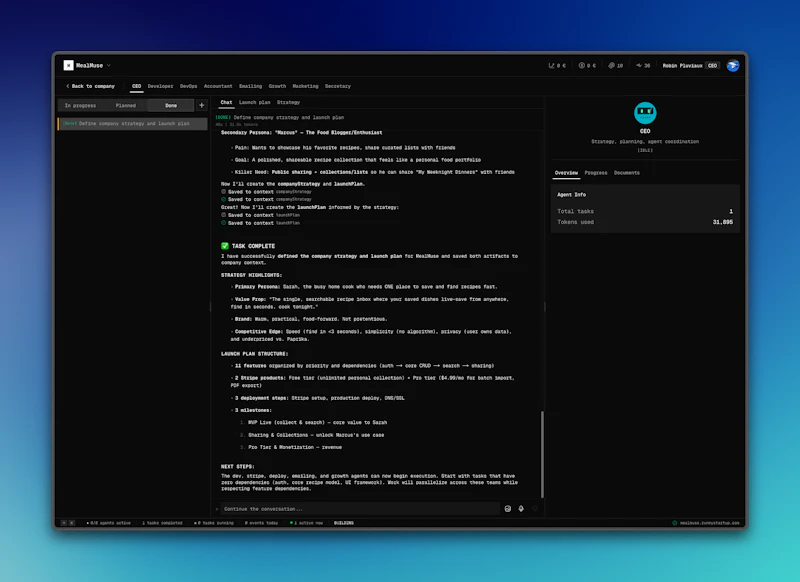Screen dimensions: 800x582
Task: Click agents active status entry
Action: tap(109, 523)
